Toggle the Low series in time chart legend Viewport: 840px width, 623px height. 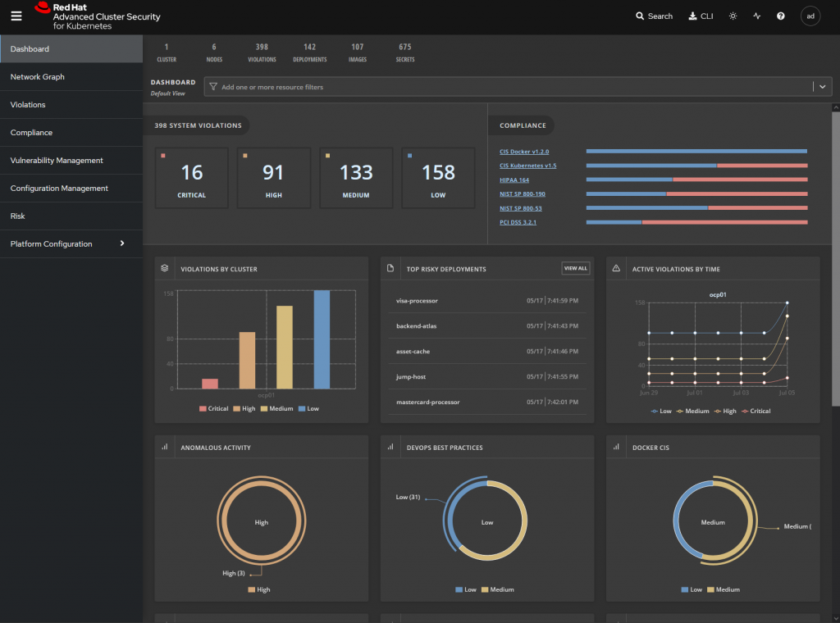point(660,411)
